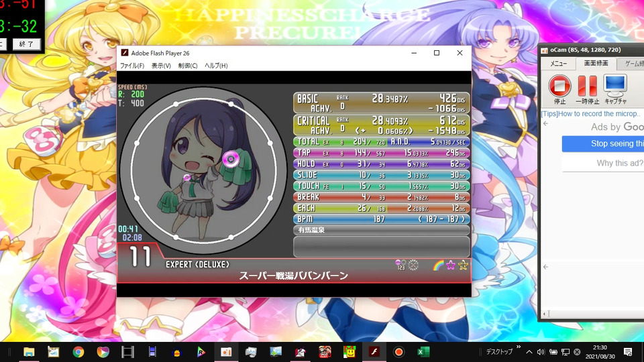This screenshot has height=362, width=644.
Task: Open the ファイル(F) menu in Flash Player
Action: (132, 66)
